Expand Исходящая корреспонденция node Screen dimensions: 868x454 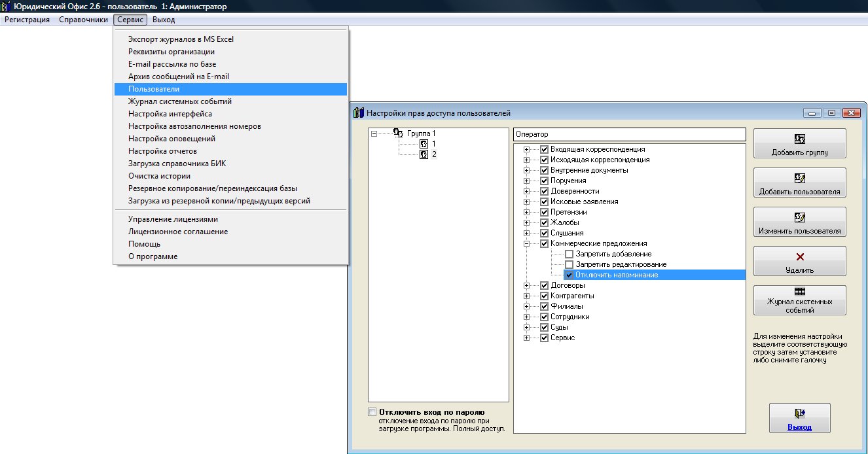click(x=526, y=160)
